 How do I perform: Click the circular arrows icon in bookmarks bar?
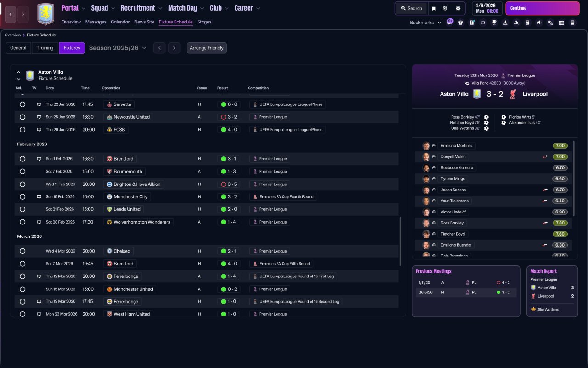click(x=483, y=23)
